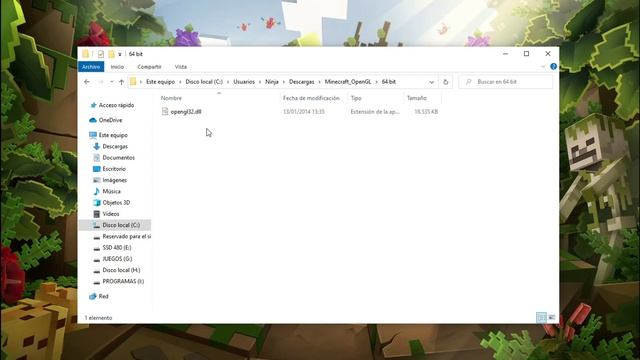Screen dimensions: 640x360
Task: Select the opengl32.dll file
Action: click(x=186, y=111)
